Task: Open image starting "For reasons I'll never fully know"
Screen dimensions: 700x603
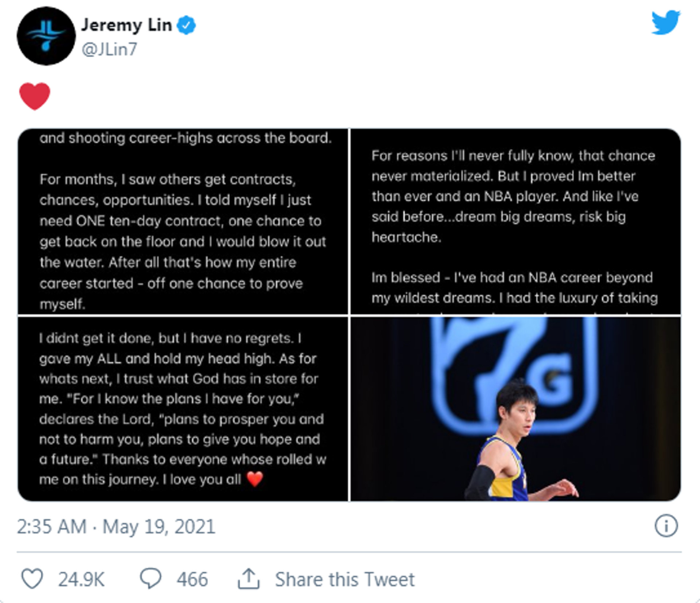Action: tap(516, 221)
